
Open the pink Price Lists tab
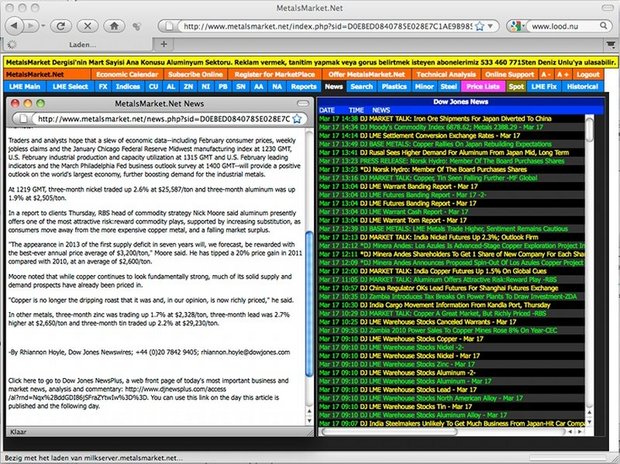click(x=483, y=87)
